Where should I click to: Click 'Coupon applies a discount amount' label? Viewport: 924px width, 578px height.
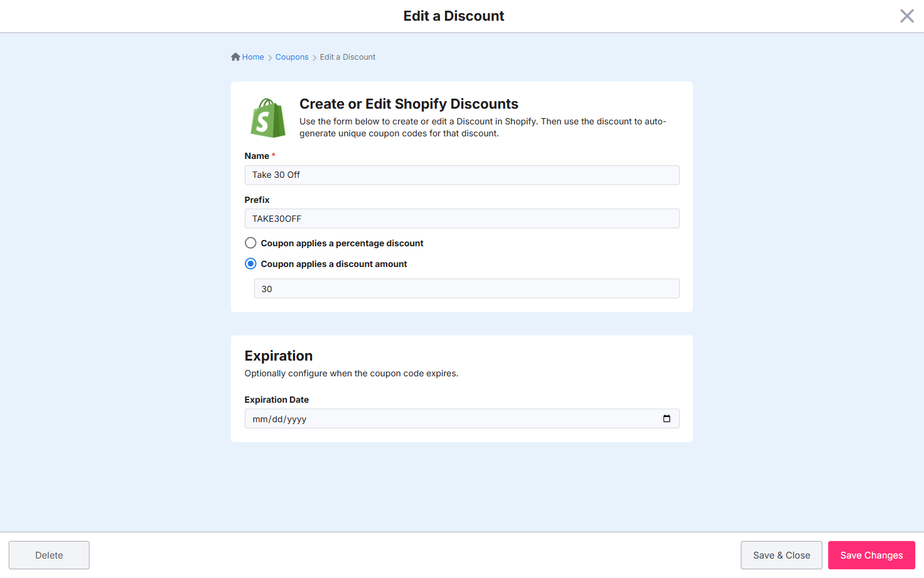point(334,264)
